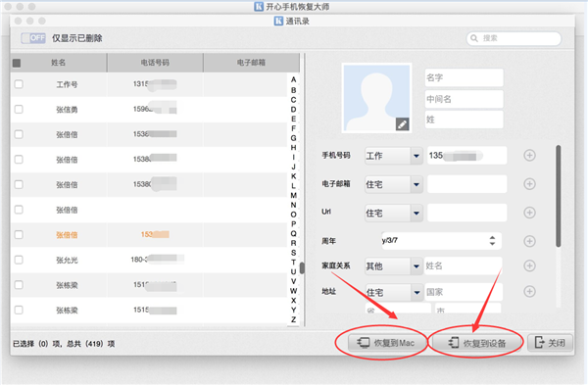The image size is (588, 385).
Task: Add another 地址 plus icon
Action: pyautogui.click(x=529, y=291)
